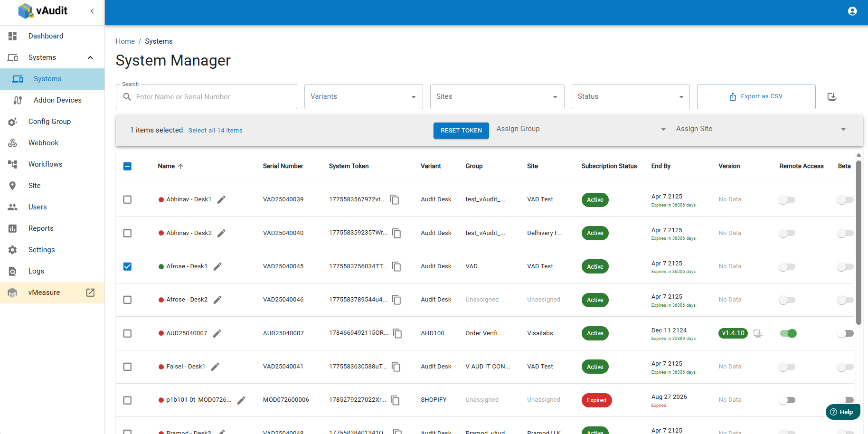This screenshot has width=868, height=434.
Task: Click the edit pencil for Abhinav - Desk1
Action: click(221, 199)
